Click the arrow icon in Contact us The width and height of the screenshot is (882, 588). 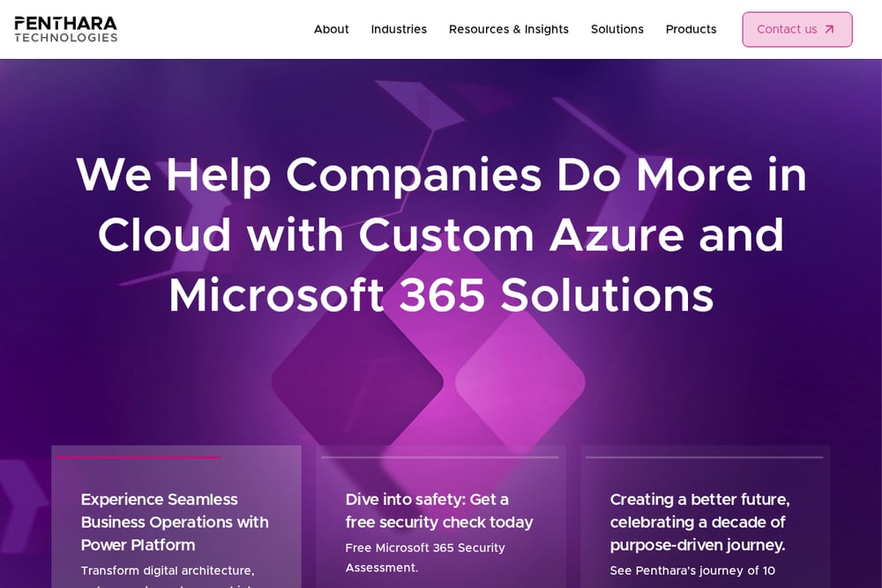point(829,29)
